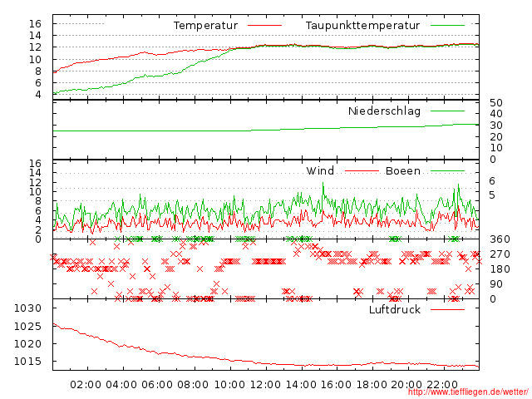
Task: Click the 360 wind direction axis label
Action: point(500,239)
